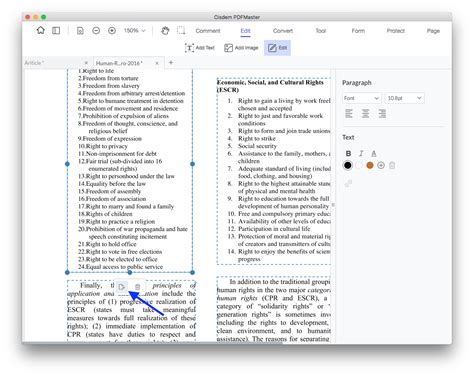Click the trash icon beside color swatches

click(392, 165)
